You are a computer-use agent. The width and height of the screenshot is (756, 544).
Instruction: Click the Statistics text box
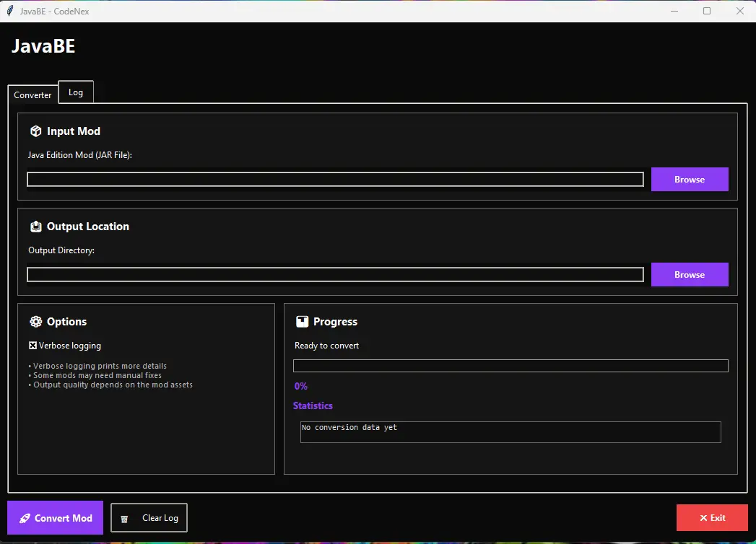tap(510, 432)
